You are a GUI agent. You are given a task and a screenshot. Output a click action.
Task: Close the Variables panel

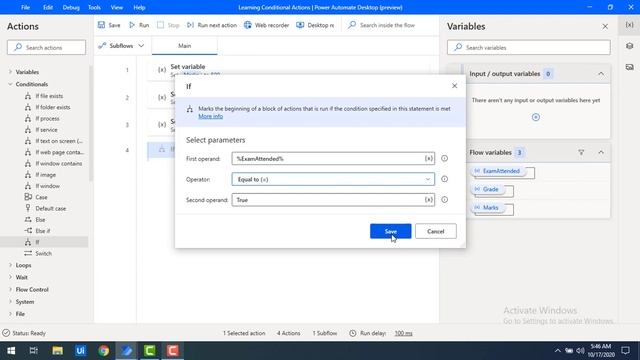pyautogui.click(x=605, y=27)
